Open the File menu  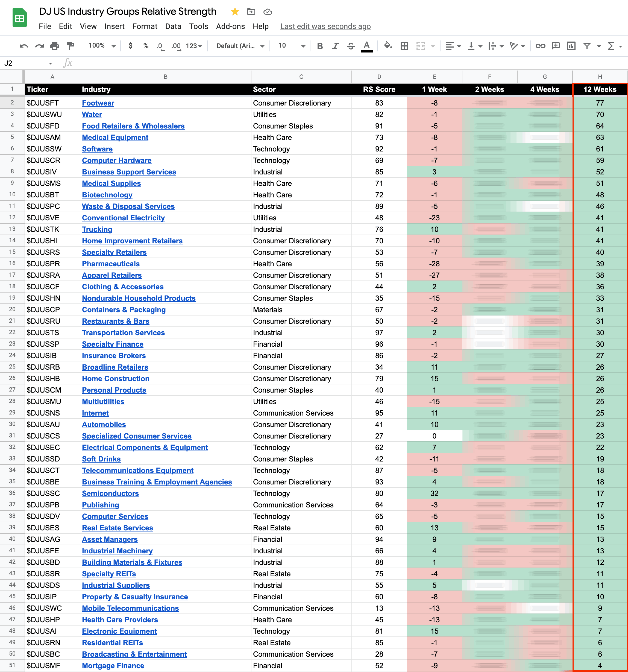pos(45,26)
